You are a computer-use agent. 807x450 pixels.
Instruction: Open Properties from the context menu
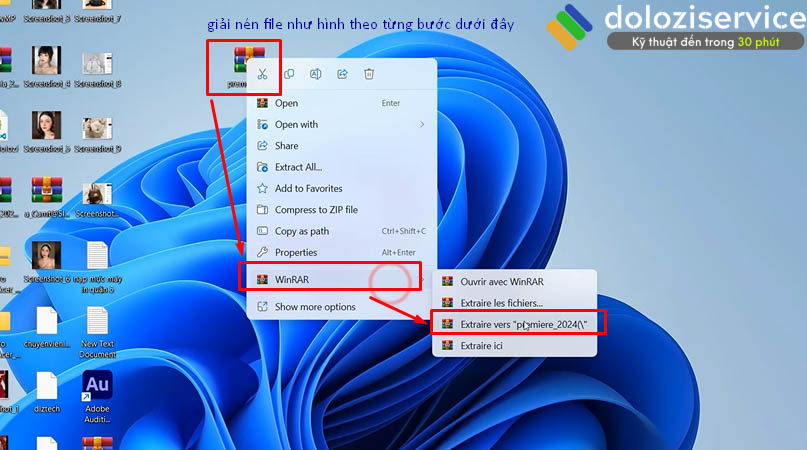(x=342, y=253)
